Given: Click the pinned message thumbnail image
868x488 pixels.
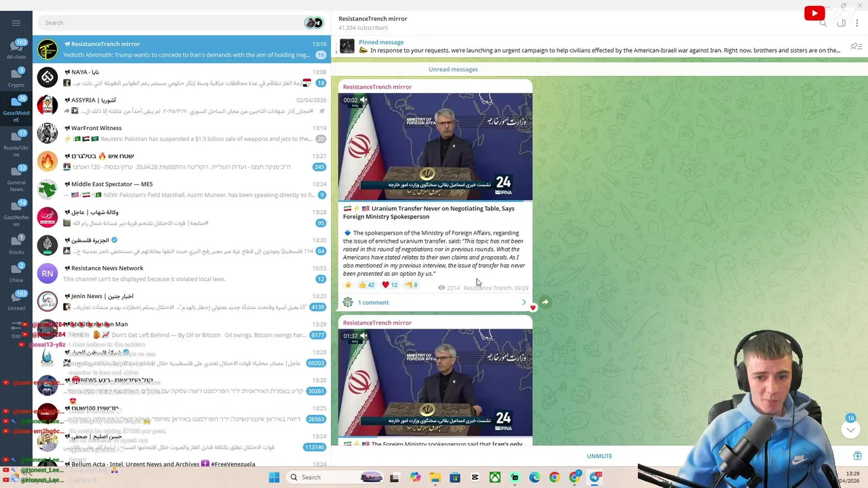Looking at the screenshot, I should click(347, 46).
